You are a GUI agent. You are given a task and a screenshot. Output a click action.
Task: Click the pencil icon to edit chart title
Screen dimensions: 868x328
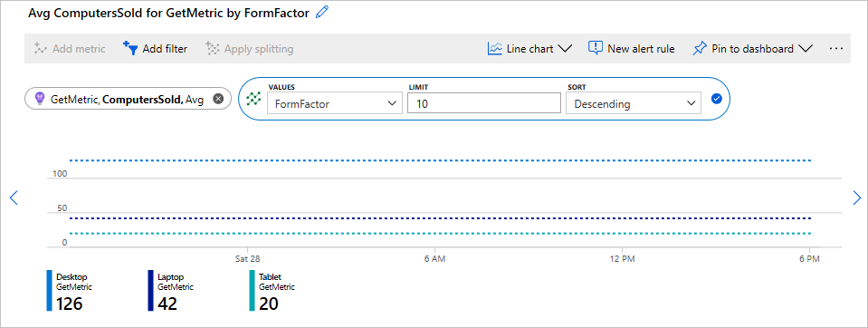(322, 12)
